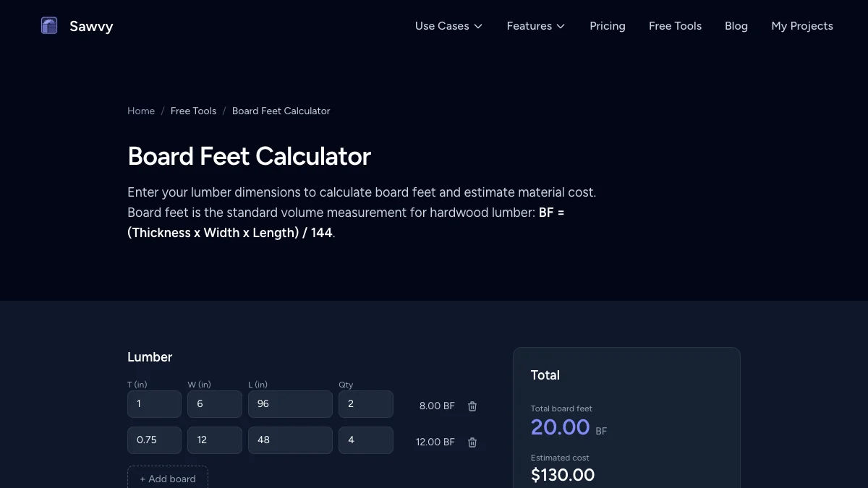Delete the 12.00 BF board row
The image size is (868, 488).
point(472,442)
